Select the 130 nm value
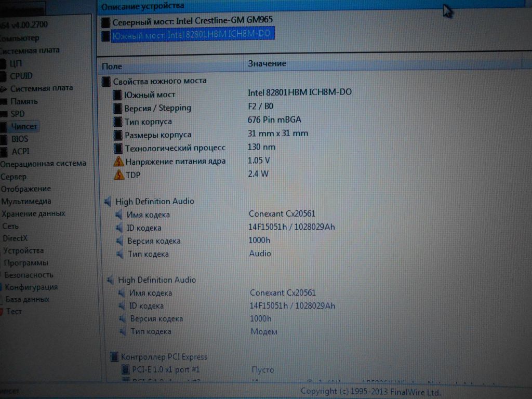 pos(261,147)
